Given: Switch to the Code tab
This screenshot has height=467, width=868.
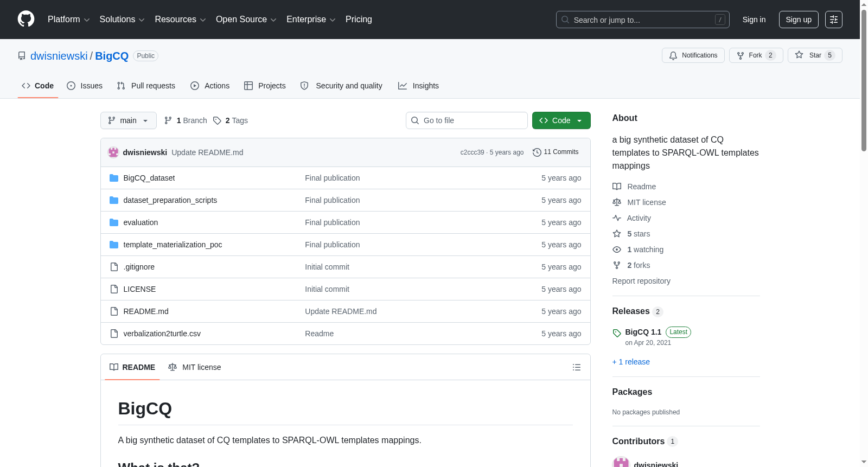Looking at the screenshot, I should [37, 86].
